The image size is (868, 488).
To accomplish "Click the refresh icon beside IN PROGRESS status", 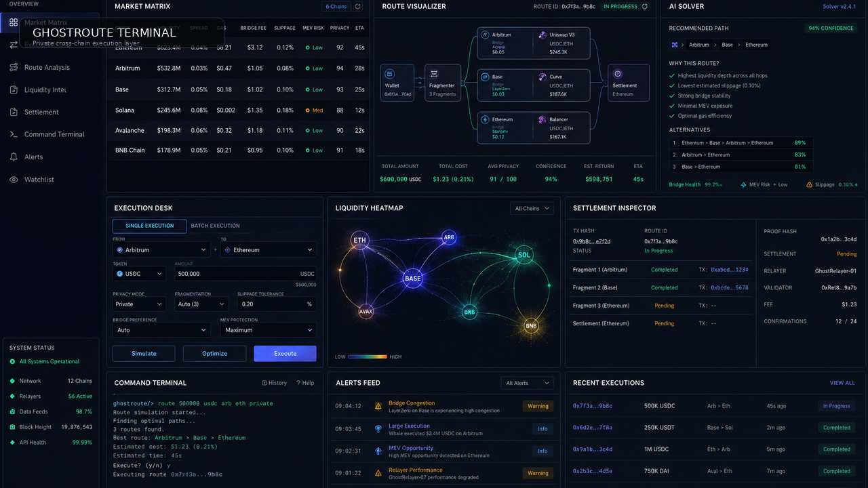I will coord(645,7).
